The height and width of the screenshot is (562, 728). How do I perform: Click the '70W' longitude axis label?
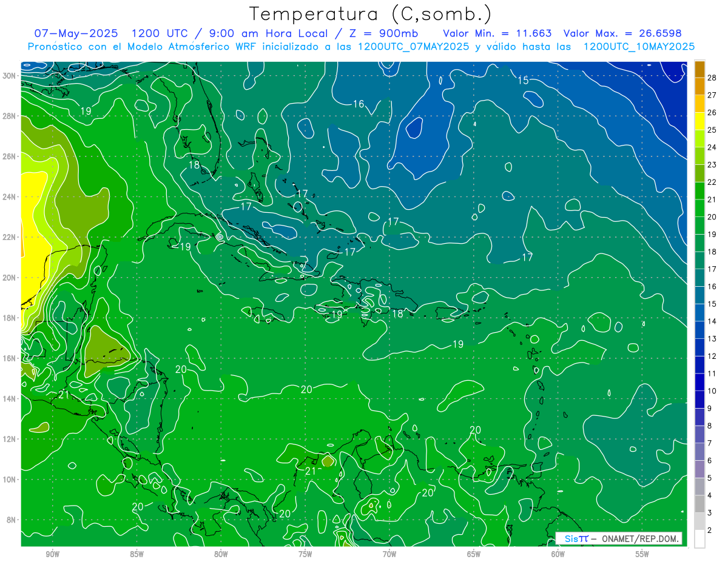pyautogui.click(x=389, y=554)
